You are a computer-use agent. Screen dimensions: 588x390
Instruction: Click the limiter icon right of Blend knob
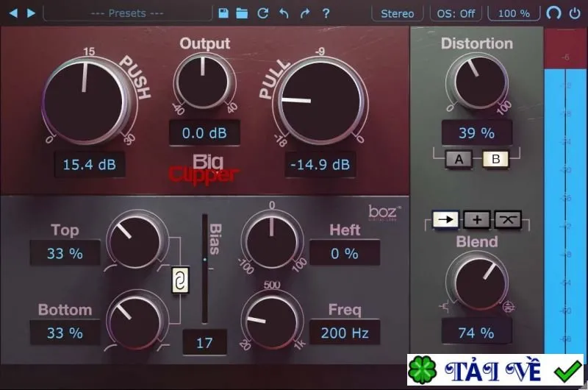(x=509, y=307)
